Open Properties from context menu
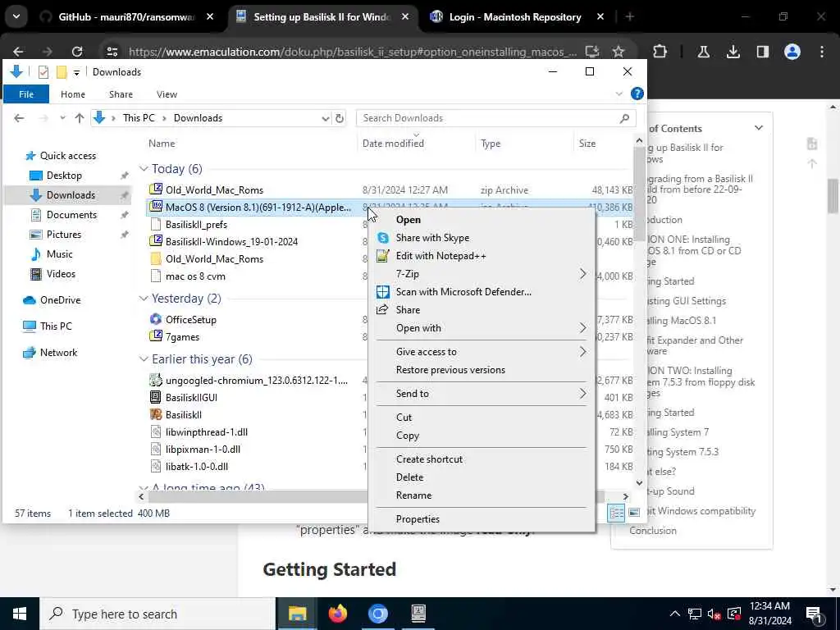Image resolution: width=840 pixels, height=630 pixels. point(418,519)
